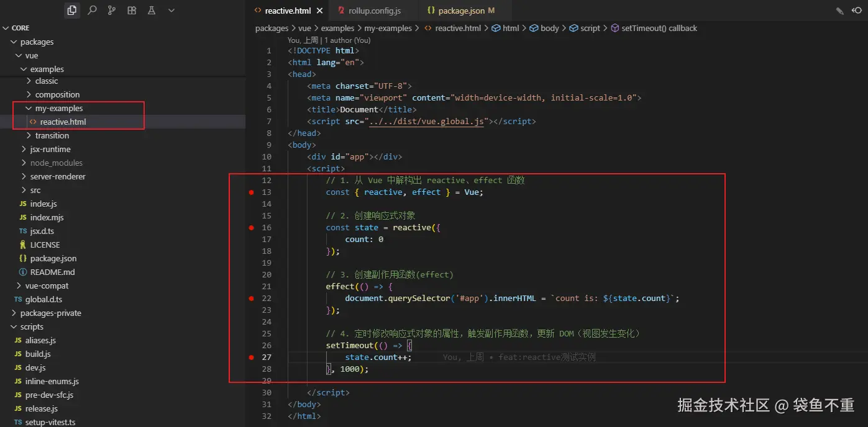Click the my-examples breadcrumb segment

pyautogui.click(x=388, y=29)
